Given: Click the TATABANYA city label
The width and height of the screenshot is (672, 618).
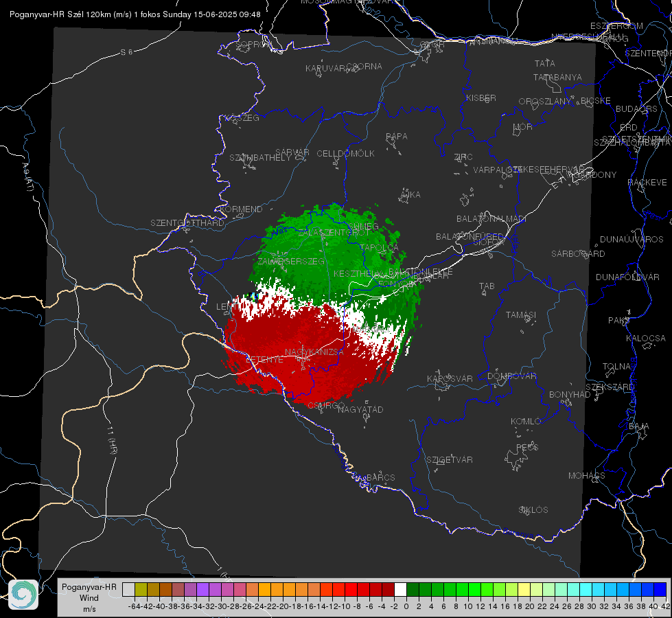Looking at the screenshot, I should coord(557,78).
